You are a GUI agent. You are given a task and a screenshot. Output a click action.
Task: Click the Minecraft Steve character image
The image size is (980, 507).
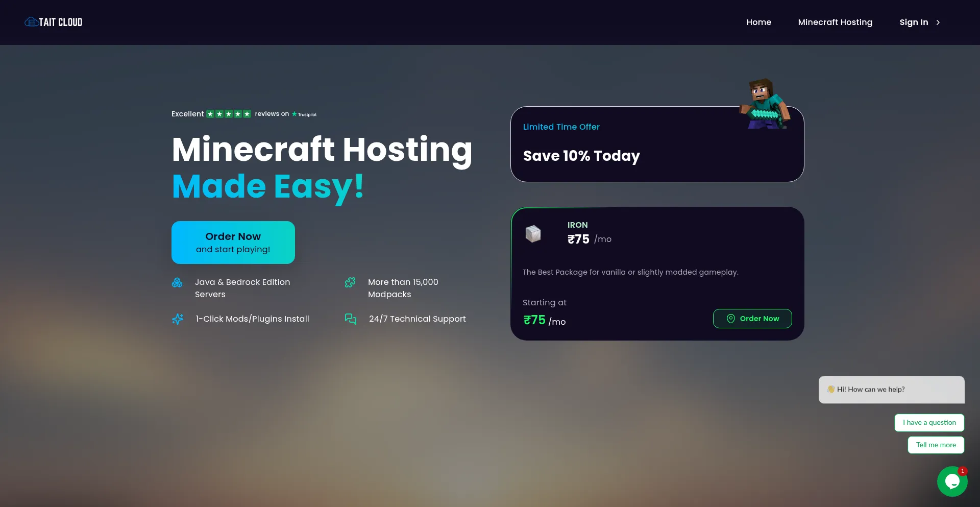point(764,104)
